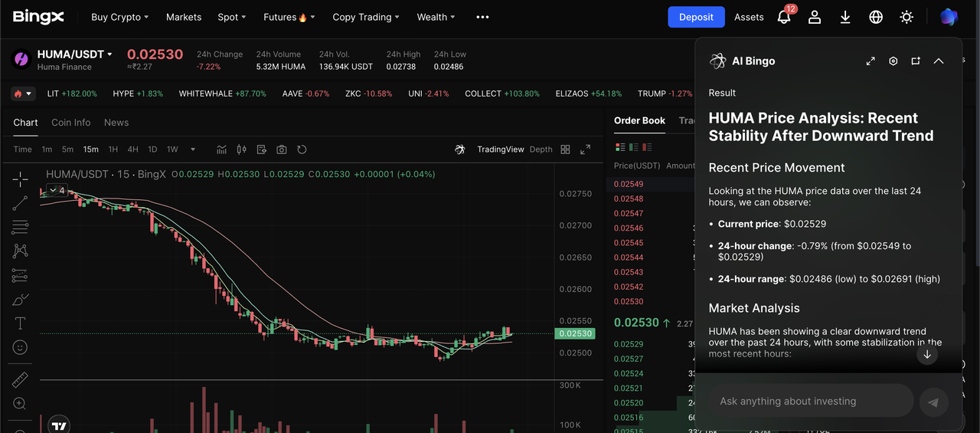Select the 0.02549 ask price row

pos(629,184)
